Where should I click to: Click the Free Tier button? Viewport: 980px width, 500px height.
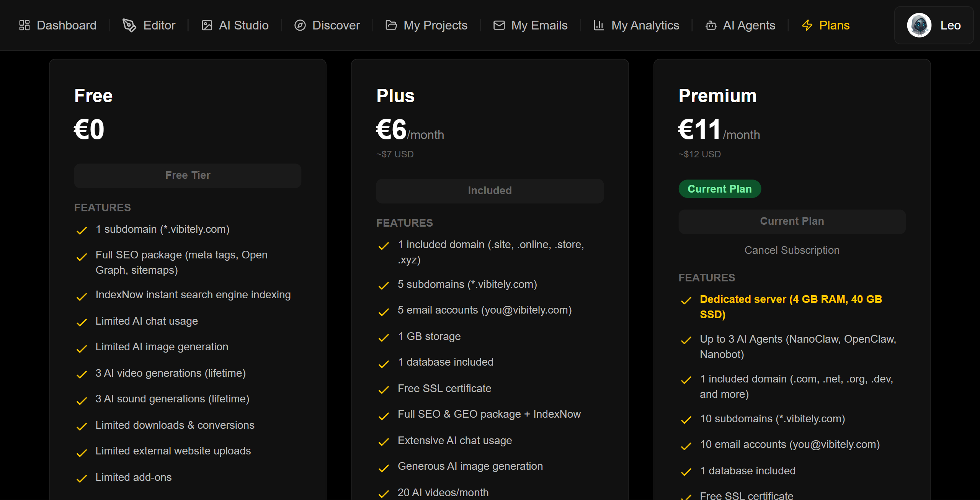[x=188, y=175]
